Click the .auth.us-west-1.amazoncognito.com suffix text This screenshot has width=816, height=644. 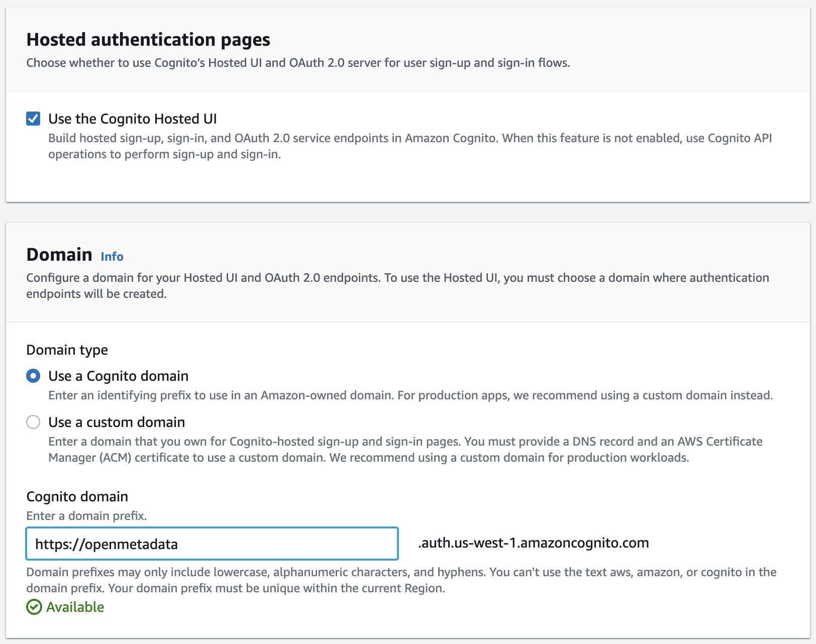(x=533, y=543)
